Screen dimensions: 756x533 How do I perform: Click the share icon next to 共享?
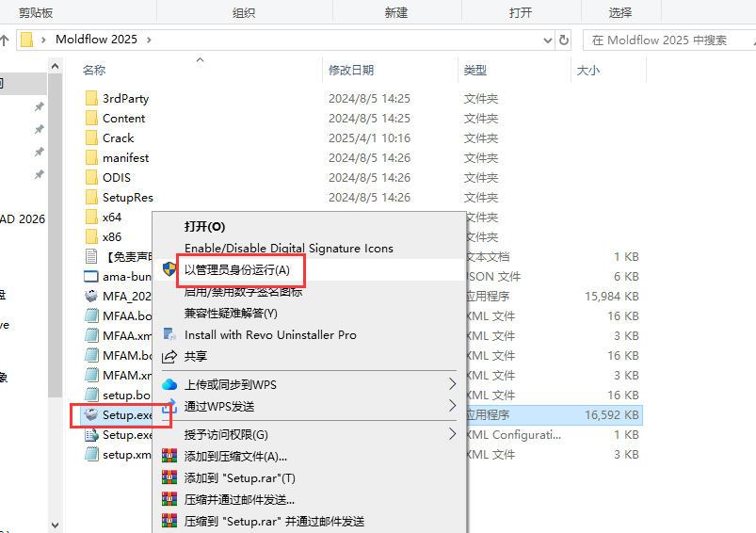pos(169,357)
